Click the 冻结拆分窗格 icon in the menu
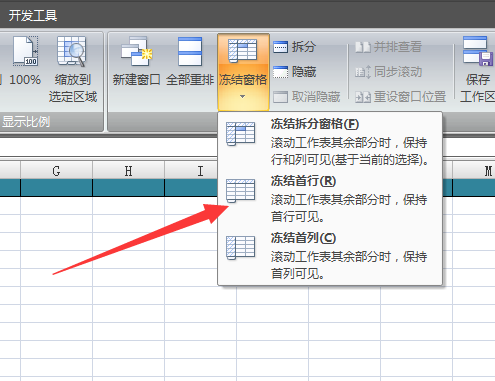Viewport: 495px width, 381px height. point(240,134)
